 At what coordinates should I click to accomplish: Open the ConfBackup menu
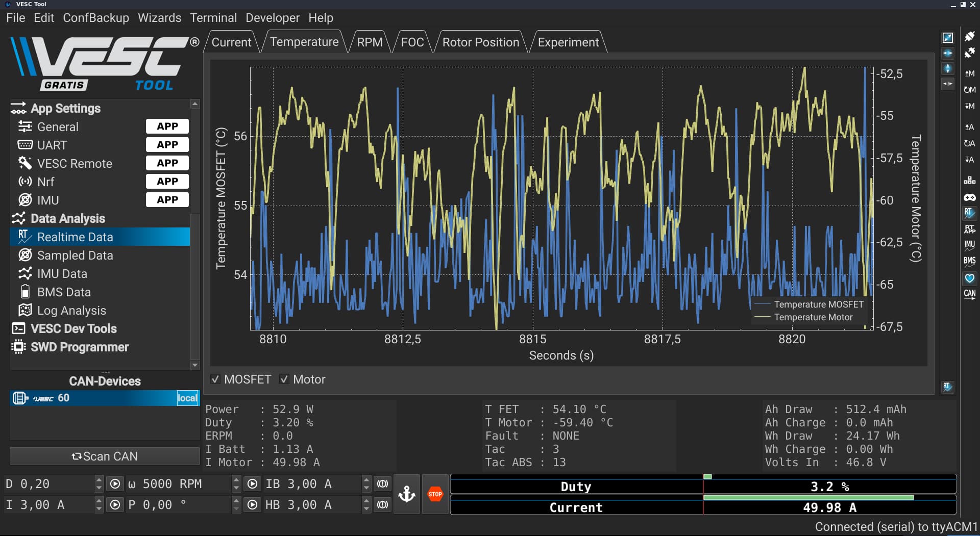(96, 18)
